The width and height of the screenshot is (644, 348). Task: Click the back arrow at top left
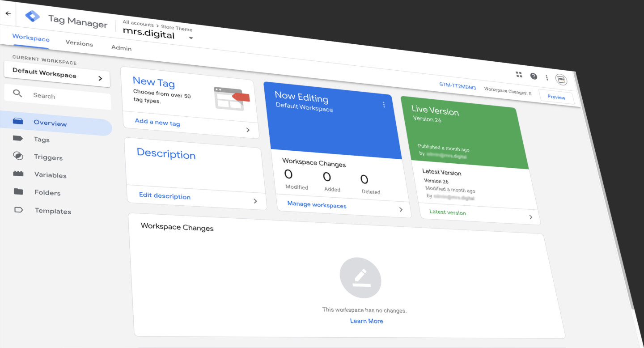point(8,13)
